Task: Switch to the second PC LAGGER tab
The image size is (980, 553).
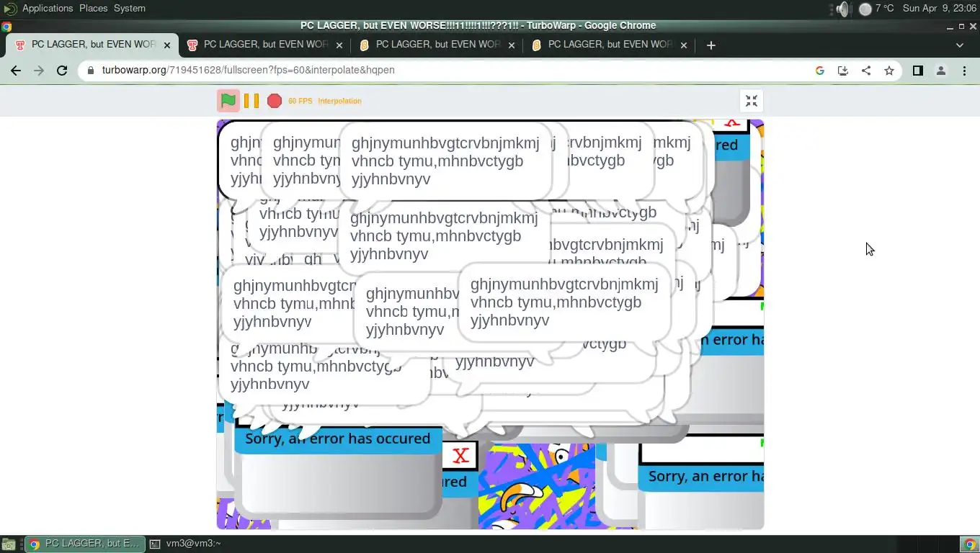Action: 264,45
